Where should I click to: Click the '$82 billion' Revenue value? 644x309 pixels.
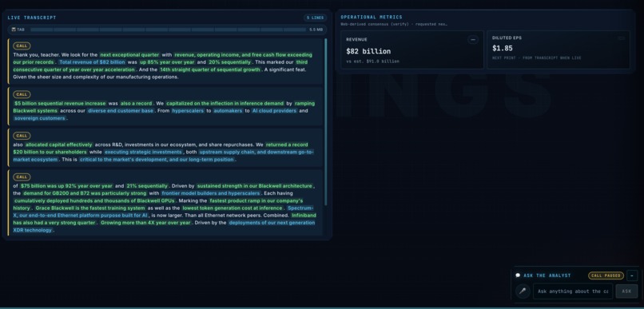click(368, 51)
